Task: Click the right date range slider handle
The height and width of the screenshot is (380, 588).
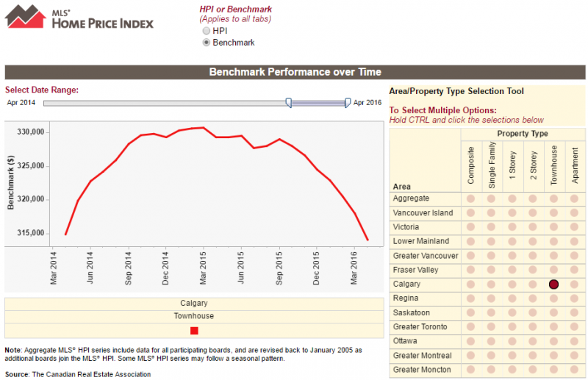Action: click(348, 103)
